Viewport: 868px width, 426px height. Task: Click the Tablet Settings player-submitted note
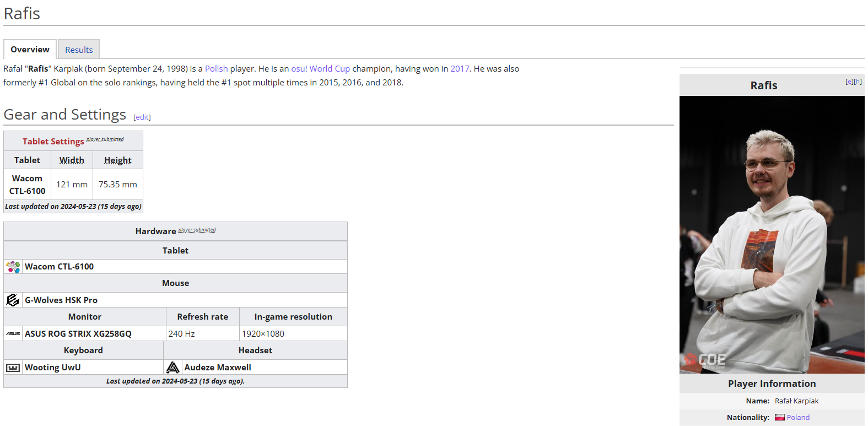105,139
